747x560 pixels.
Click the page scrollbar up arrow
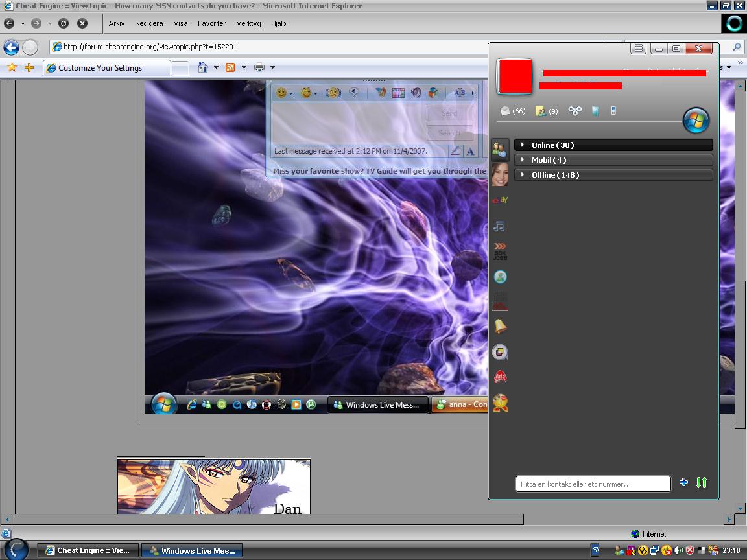tap(740, 86)
